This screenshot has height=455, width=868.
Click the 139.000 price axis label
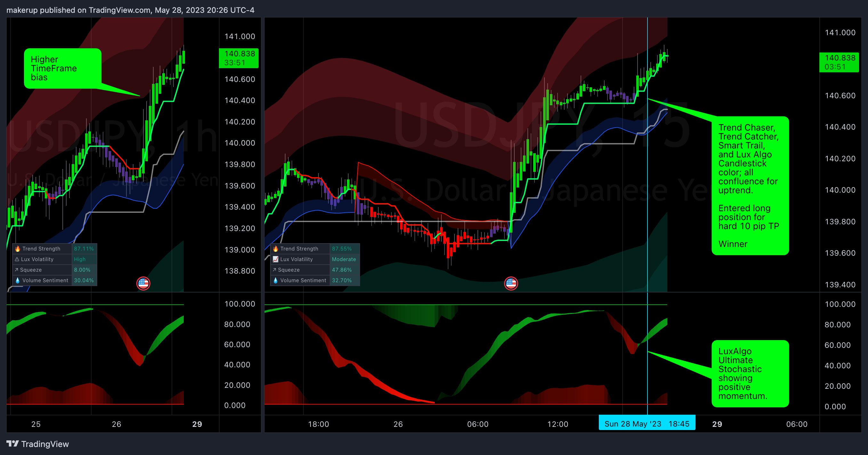[x=240, y=250]
